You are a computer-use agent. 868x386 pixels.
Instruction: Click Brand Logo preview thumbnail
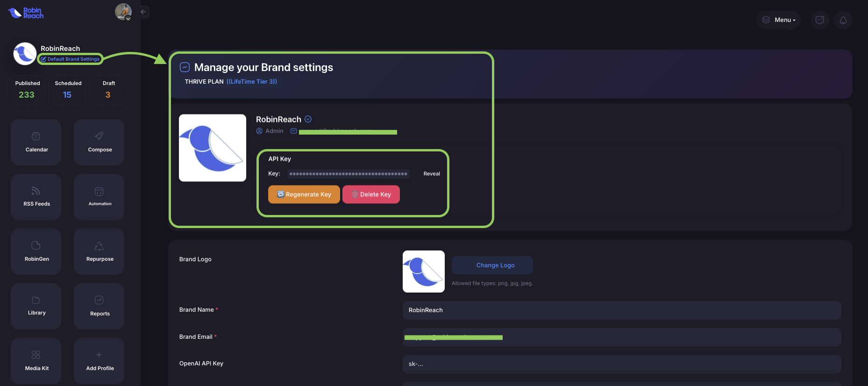click(x=424, y=272)
